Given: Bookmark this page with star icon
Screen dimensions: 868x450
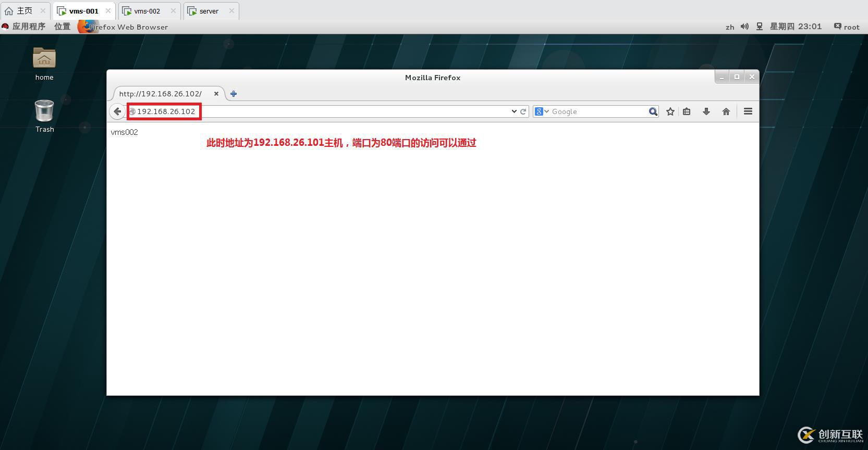Looking at the screenshot, I should [x=670, y=111].
